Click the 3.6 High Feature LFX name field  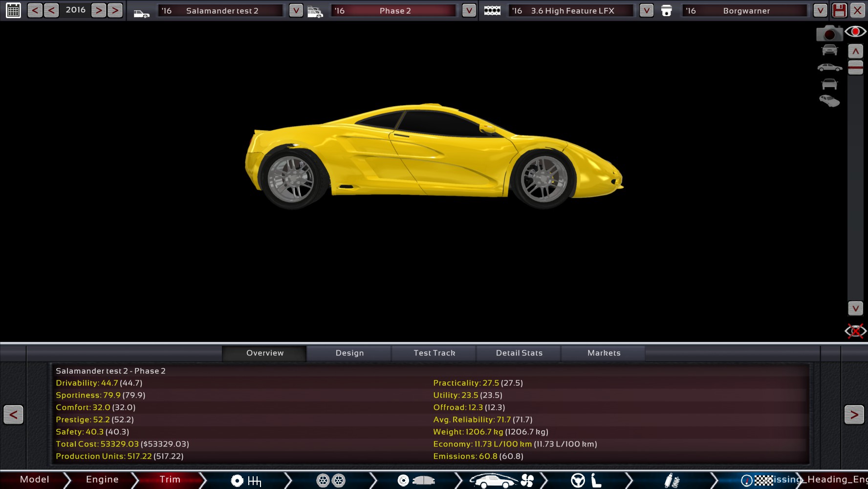[x=571, y=11]
